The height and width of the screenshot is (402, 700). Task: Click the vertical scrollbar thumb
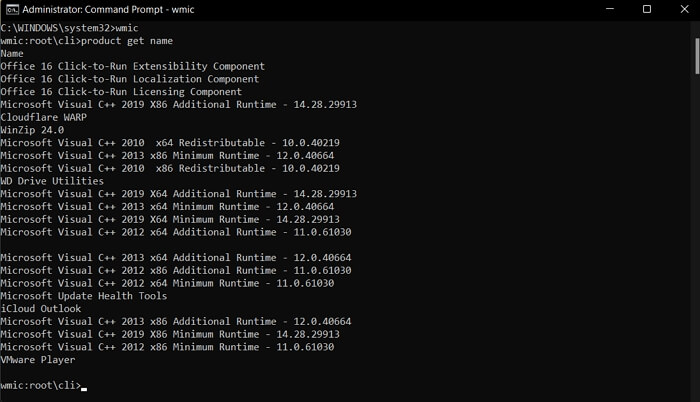(695, 54)
